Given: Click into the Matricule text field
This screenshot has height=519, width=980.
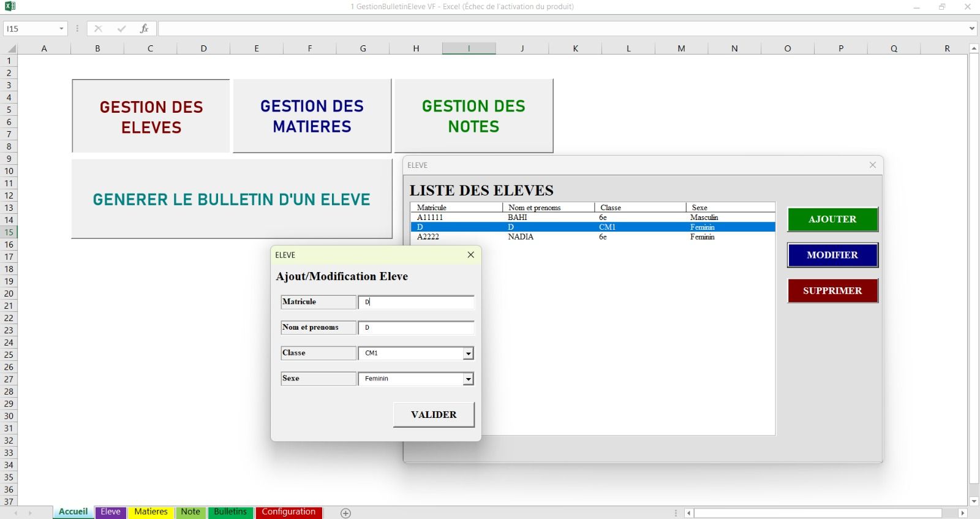Looking at the screenshot, I should (416, 302).
